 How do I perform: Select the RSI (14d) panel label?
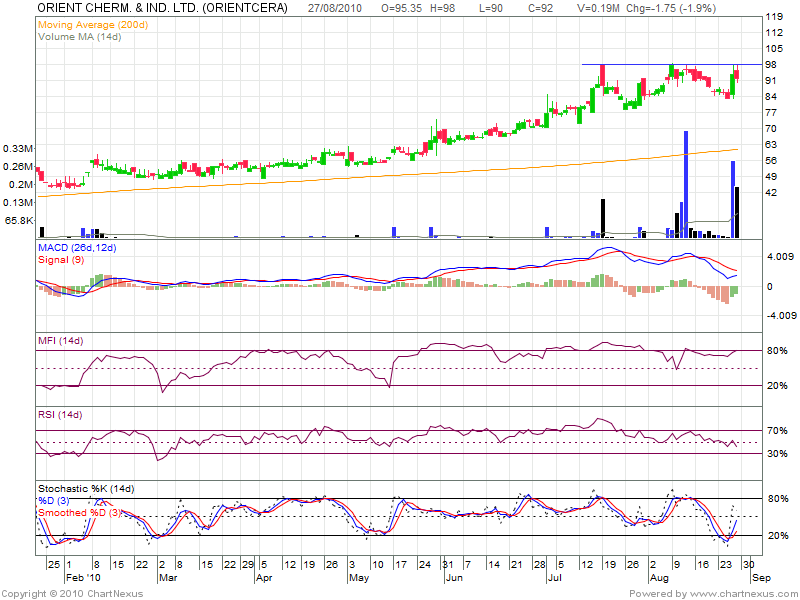point(59,415)
